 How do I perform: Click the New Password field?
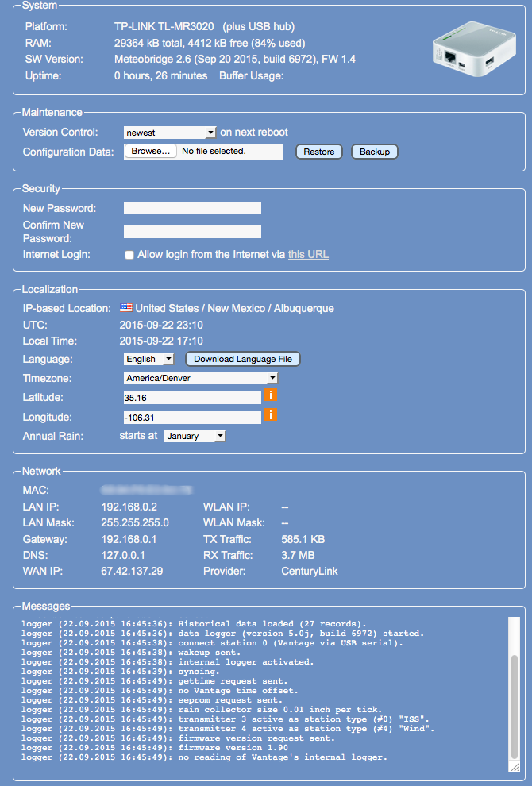click(x=192, y=208)
